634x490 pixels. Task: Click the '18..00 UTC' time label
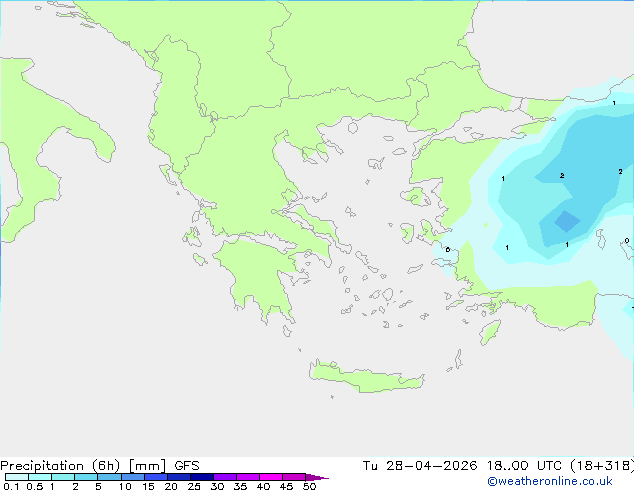point(524,466)
